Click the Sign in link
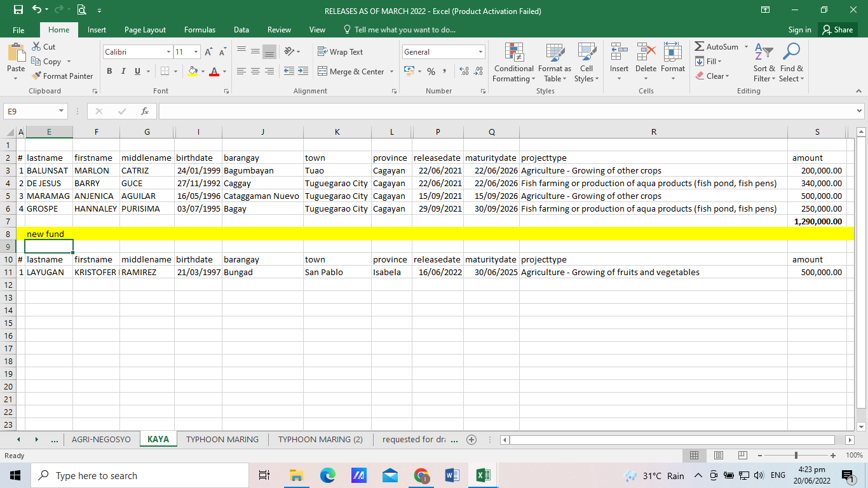The image size is (868, 488). 799,30
